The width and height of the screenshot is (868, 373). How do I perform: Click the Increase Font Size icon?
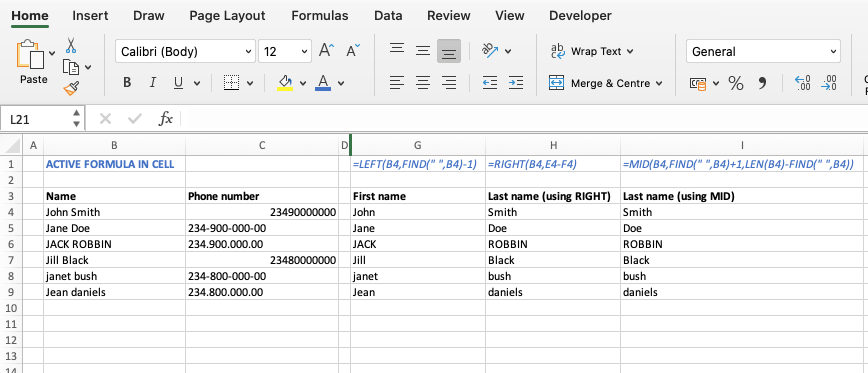click(327, 51)
